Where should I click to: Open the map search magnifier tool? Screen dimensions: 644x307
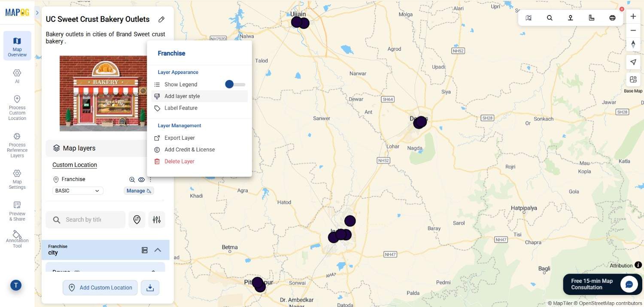tap(550, 18)
